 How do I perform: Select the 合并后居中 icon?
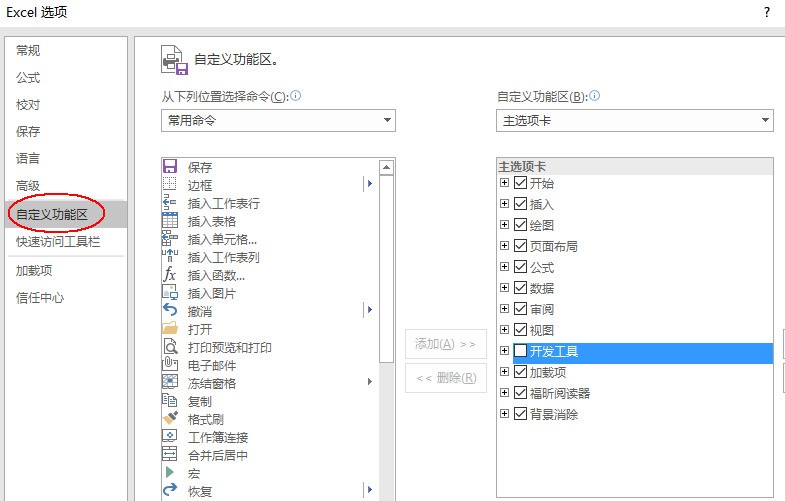[170, 454]
